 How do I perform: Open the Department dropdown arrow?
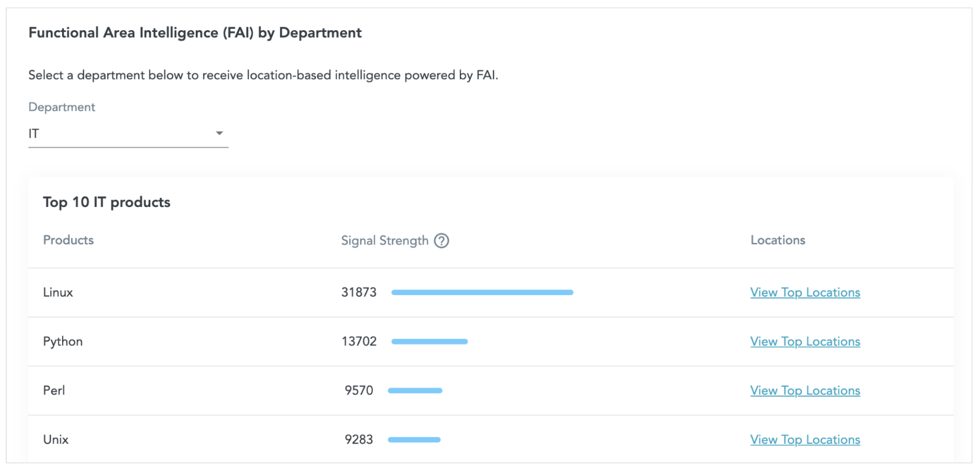[x=220, y=133]
